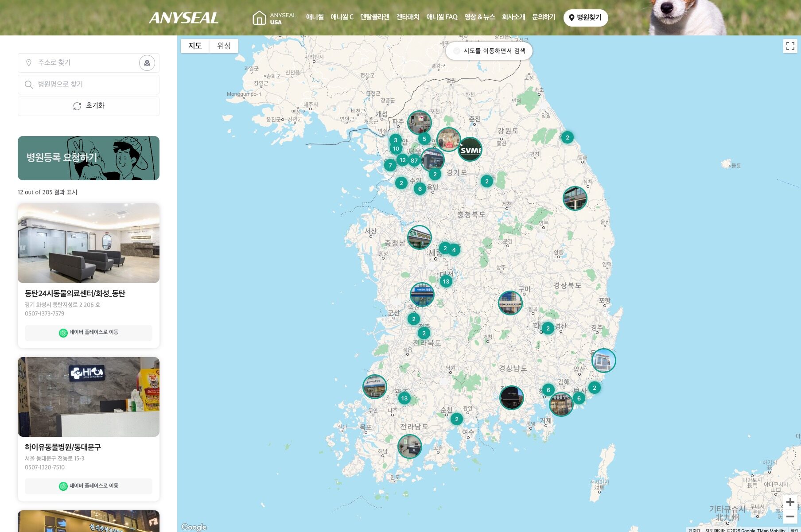The height and width of the screenshot is (532, 801).
Task: Open cluster marker 2 east of Gyeonggi
Action: [x=486, y=181]
